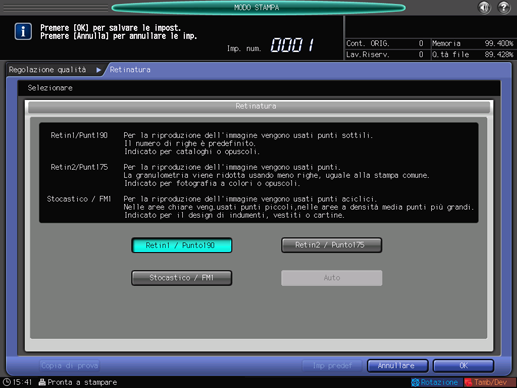Choose the Stocastico / FM1 option
The width and height of the screenshot is (517, 388).
pos(182,278)
